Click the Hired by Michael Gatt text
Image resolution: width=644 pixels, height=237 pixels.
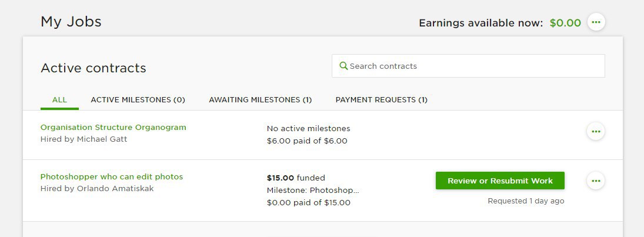pyautogui.click(x=84, y=139)
